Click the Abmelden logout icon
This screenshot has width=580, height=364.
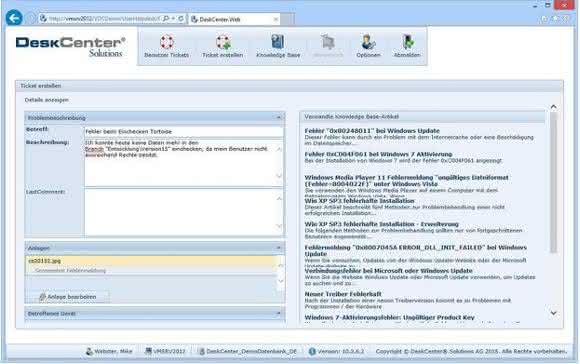407,42
